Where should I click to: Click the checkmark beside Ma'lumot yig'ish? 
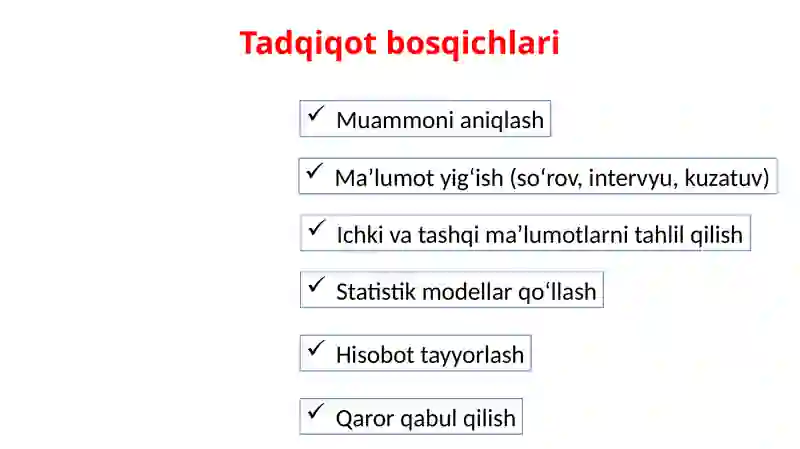coord(314,171)
